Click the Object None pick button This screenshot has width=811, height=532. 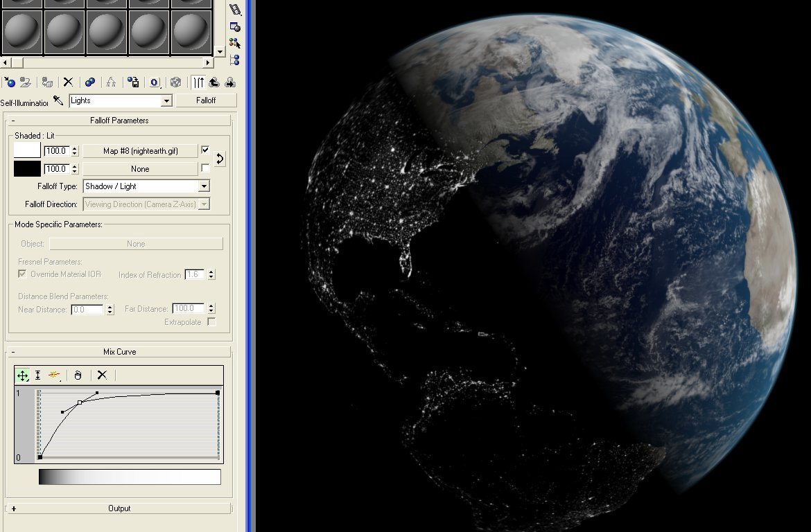coord(136,244)
